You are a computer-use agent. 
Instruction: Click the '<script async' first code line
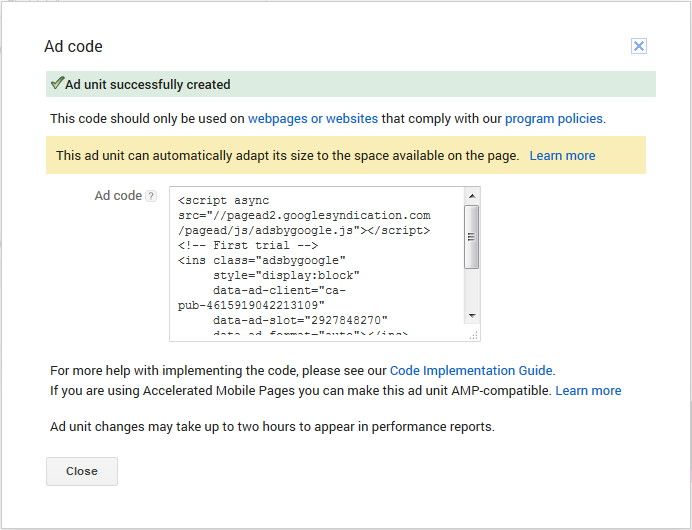point(223,200)
